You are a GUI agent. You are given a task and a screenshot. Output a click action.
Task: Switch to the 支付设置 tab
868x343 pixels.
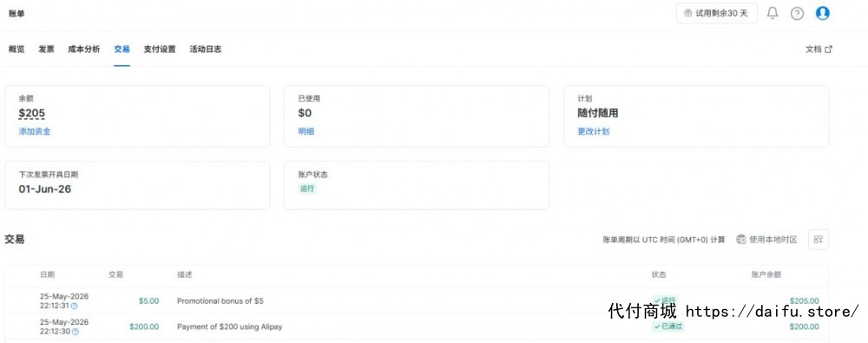tap(160, 49)
